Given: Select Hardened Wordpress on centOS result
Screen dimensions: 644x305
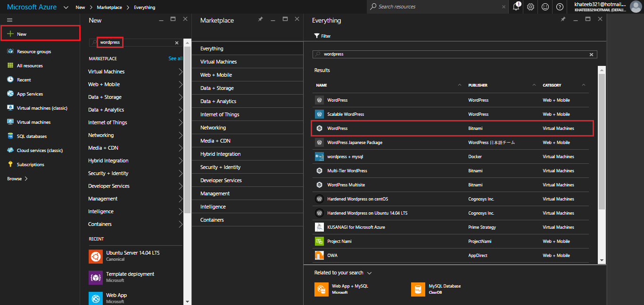Looking at the screenshot, I should [x=452, y=199].
